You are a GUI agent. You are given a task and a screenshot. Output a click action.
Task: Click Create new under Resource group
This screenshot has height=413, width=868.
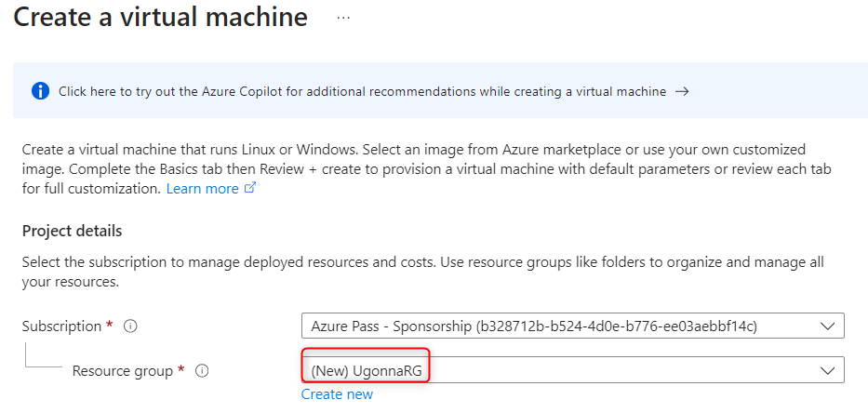click(337, 394)
